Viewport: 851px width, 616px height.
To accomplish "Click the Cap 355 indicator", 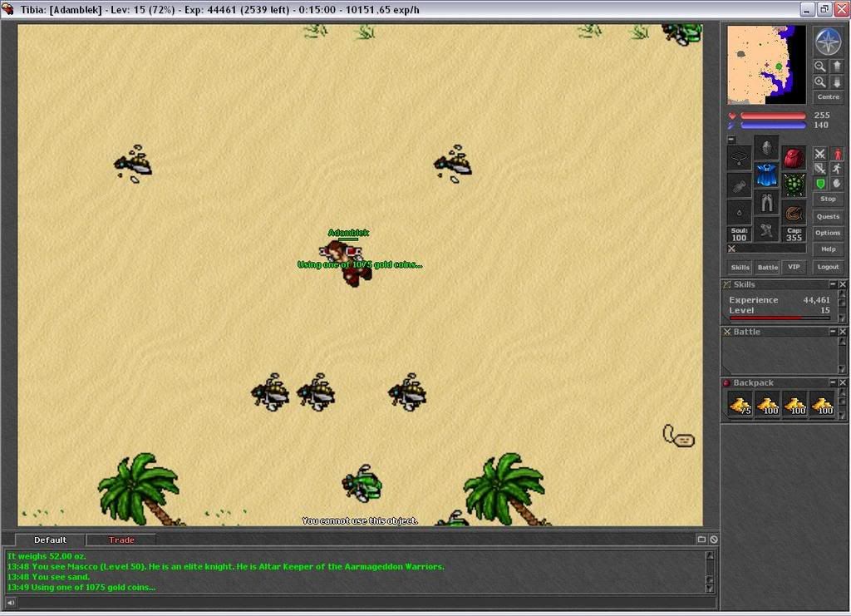I will 794,234.
